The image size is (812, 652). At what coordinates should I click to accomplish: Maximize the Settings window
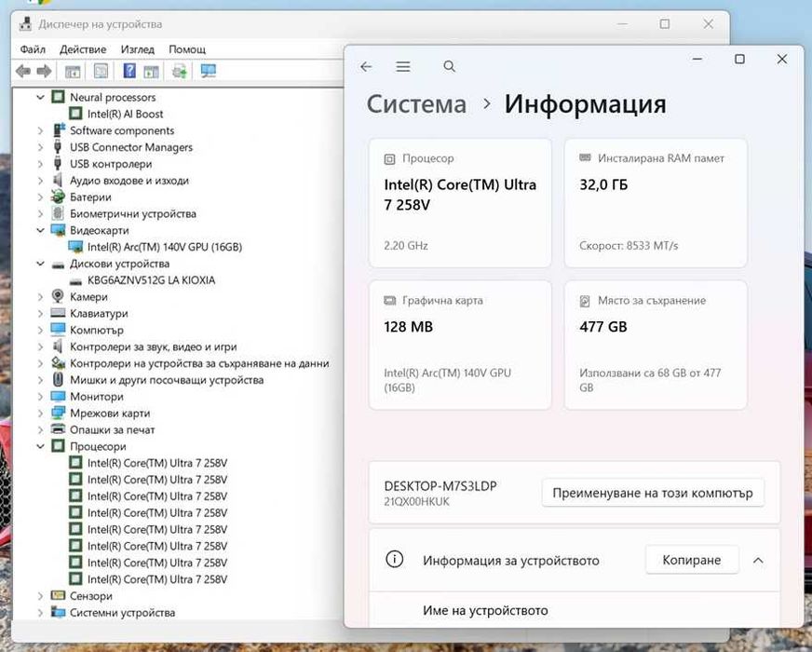tap(739, 59)
